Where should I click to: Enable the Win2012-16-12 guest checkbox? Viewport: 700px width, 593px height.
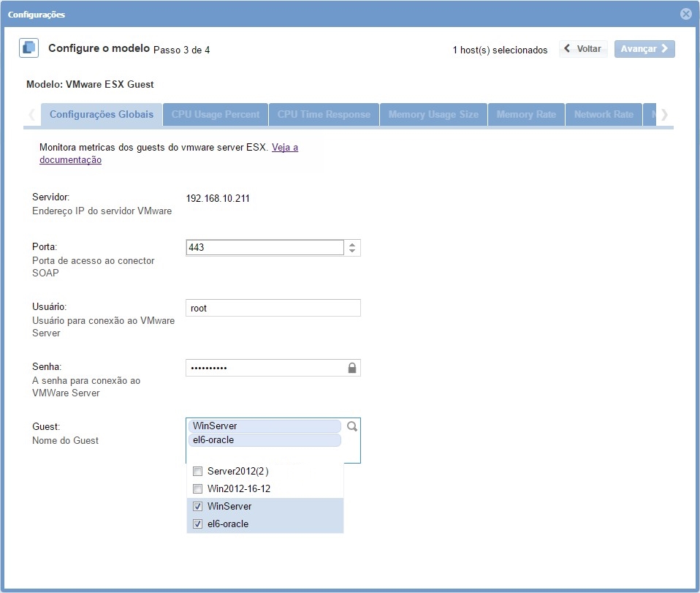tap(197, 488)
